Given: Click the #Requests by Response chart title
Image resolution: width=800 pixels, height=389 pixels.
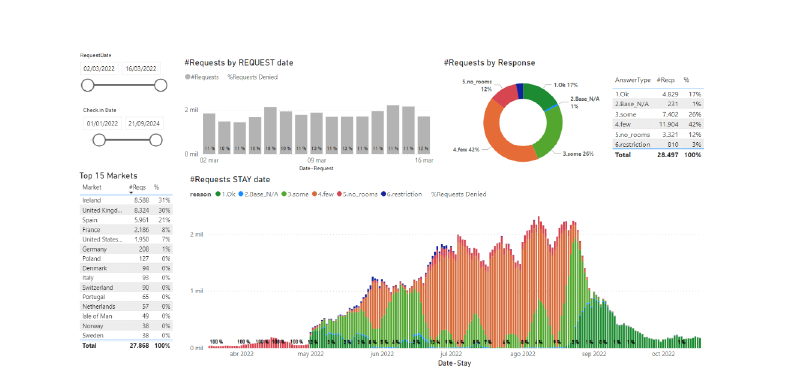Looking at the screenshot, I should [489, 62].
